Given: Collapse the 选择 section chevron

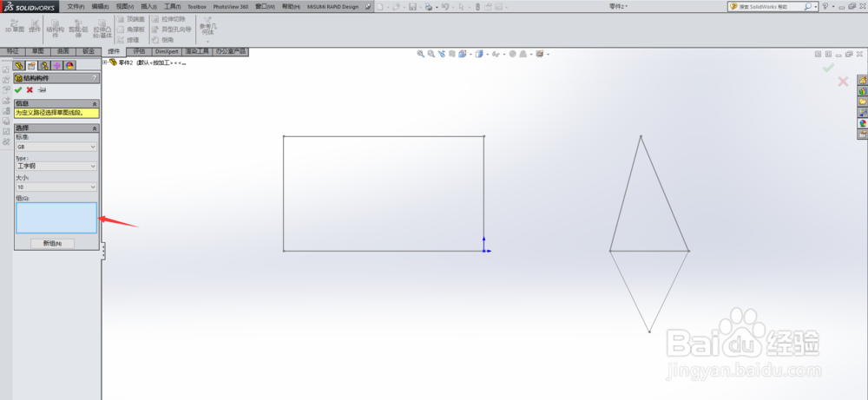Looking at the screenshot, I should pyautogui.click(x=95, y=128).
